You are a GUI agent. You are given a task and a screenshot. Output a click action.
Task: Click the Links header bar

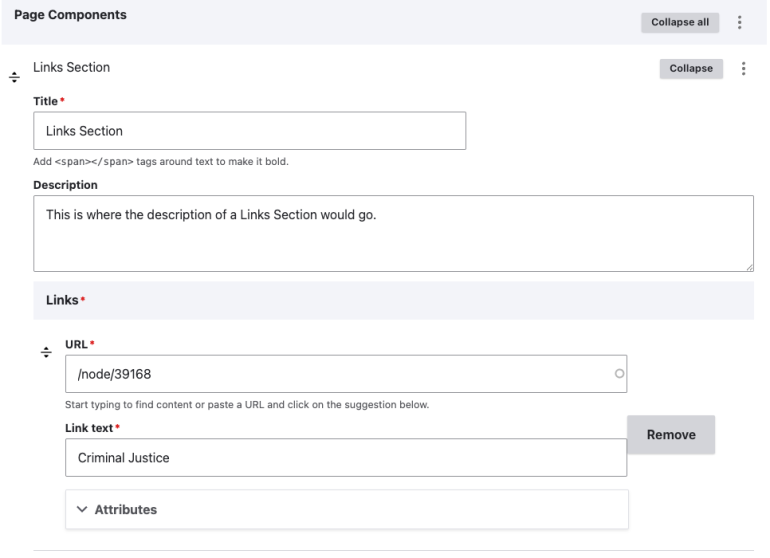pyautogui.click(x=393, y=300)
